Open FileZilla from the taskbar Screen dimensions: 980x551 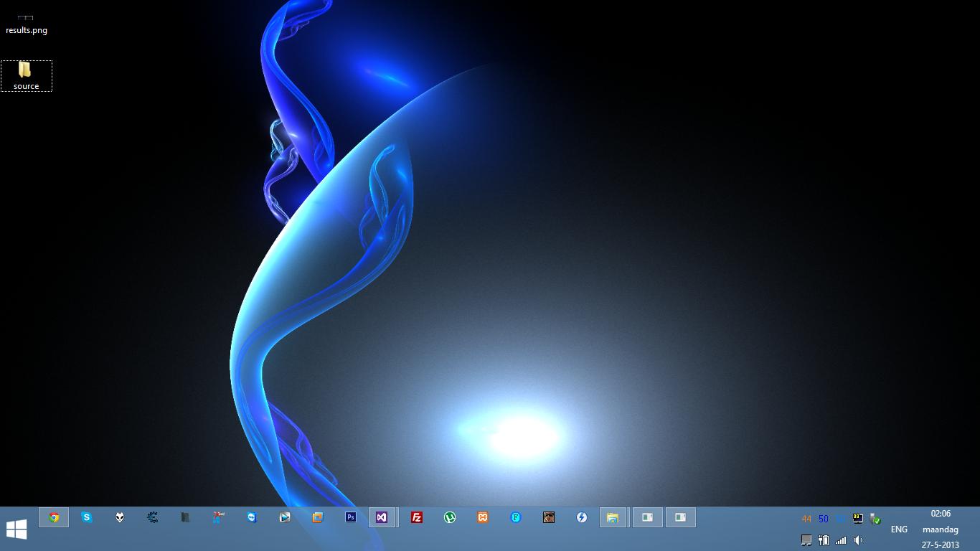click(417, 517)
